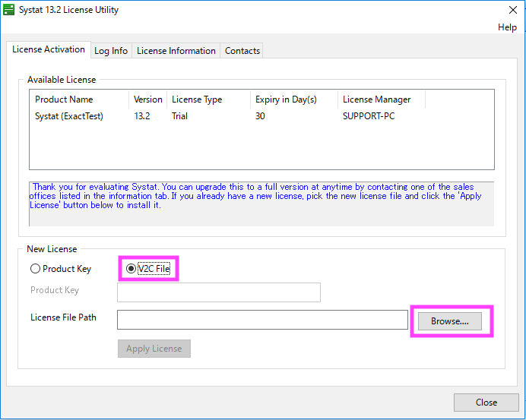Close the License Utility window with X
The image size is (526, 420).
pyautogui.click(x=512, y=10)
